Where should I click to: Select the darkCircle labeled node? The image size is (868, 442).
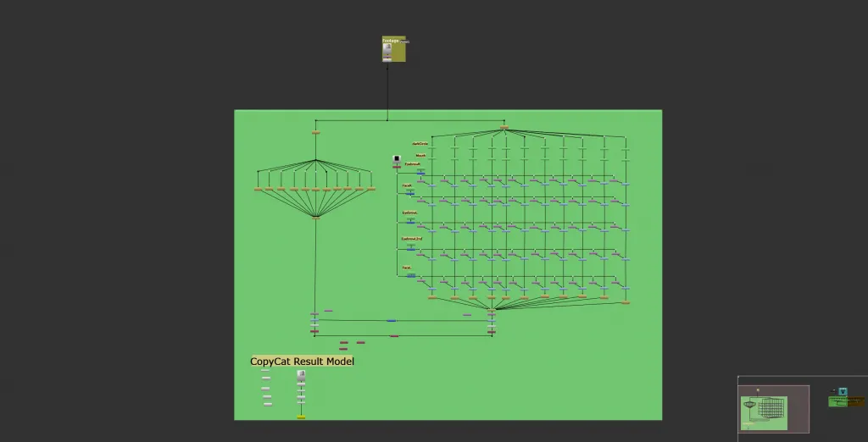(420, 144)
